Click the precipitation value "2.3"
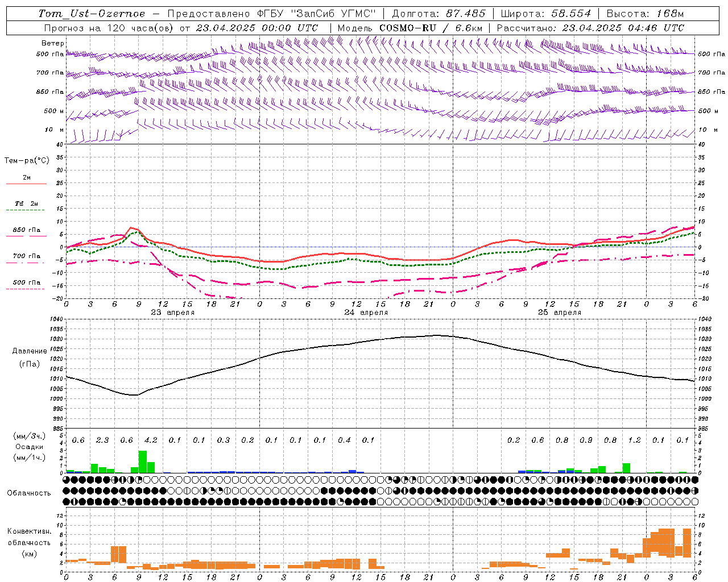728x582 pixels. click(x=102, y=440)
